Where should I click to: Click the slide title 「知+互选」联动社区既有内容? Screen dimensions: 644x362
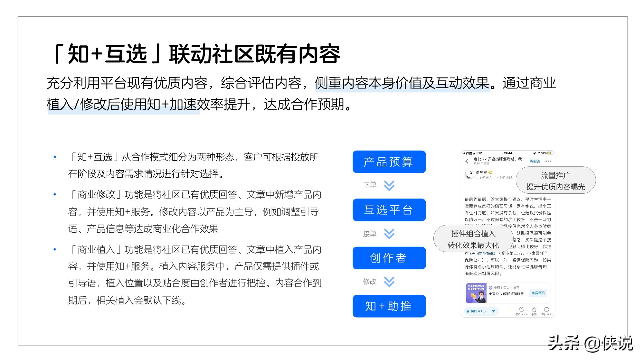click(x=196, y=54)
